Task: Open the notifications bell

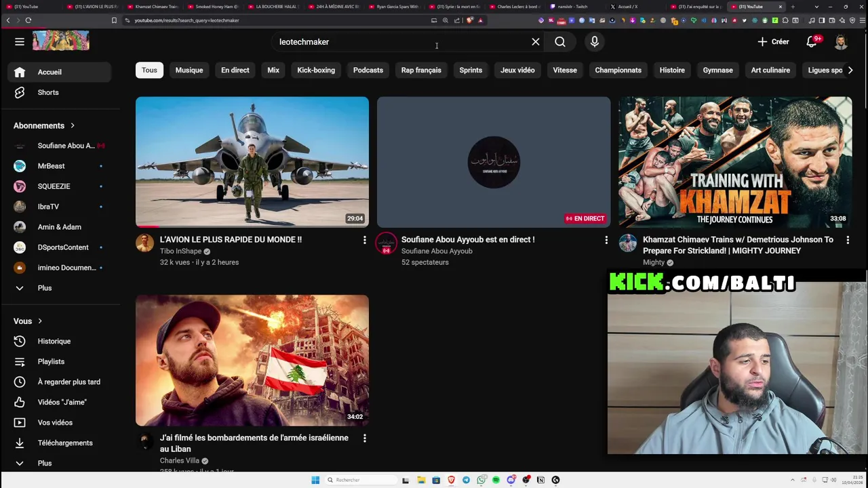Action: (812, 42)
